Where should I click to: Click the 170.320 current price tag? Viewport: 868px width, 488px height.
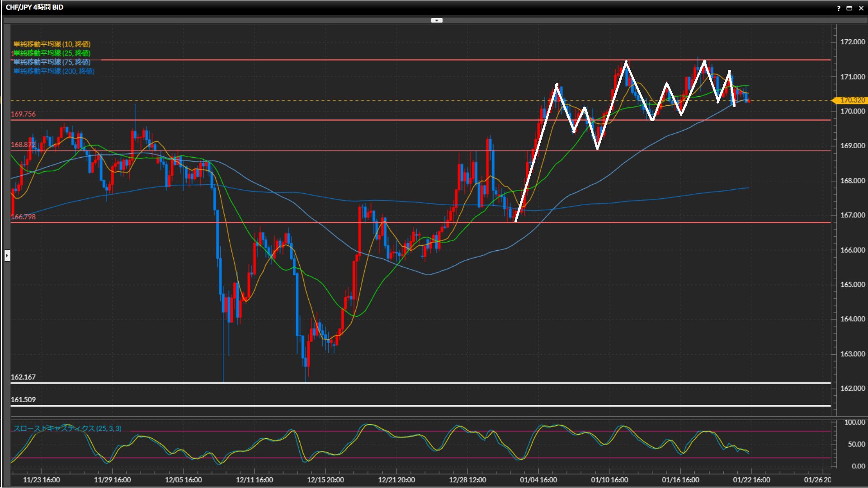point(852,100)
